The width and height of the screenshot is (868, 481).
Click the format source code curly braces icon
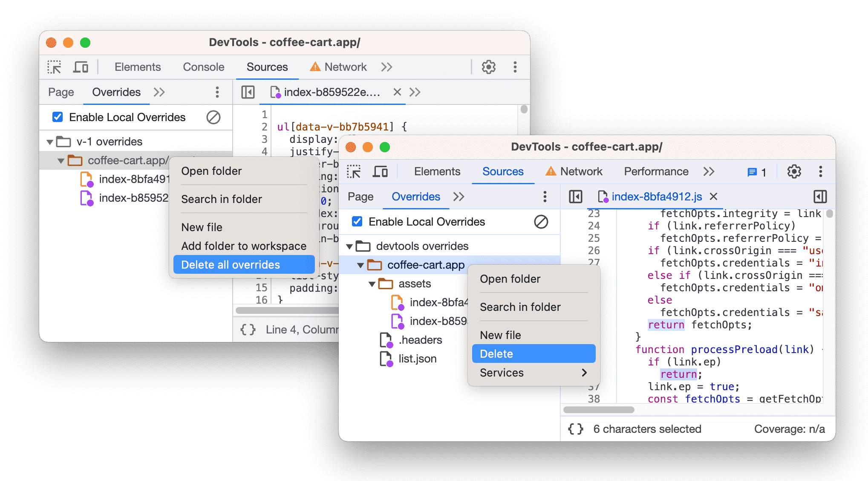coord(247,330)
